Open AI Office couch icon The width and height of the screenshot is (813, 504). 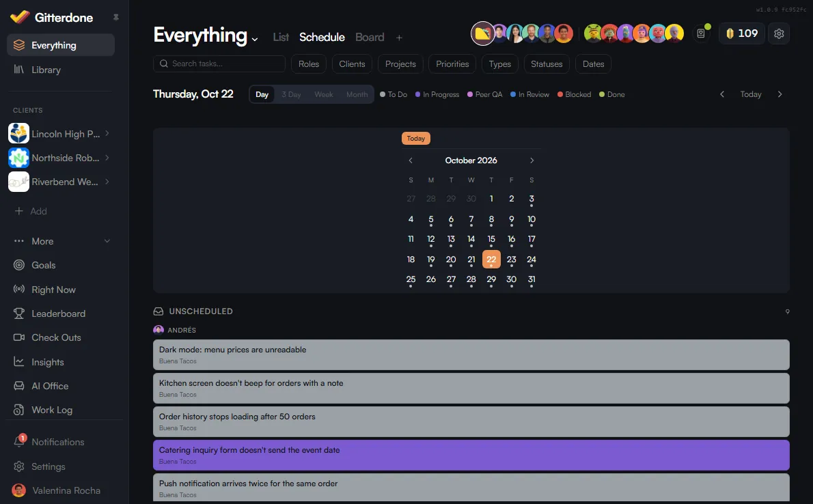pyautogui.click(x=19, y=386)
